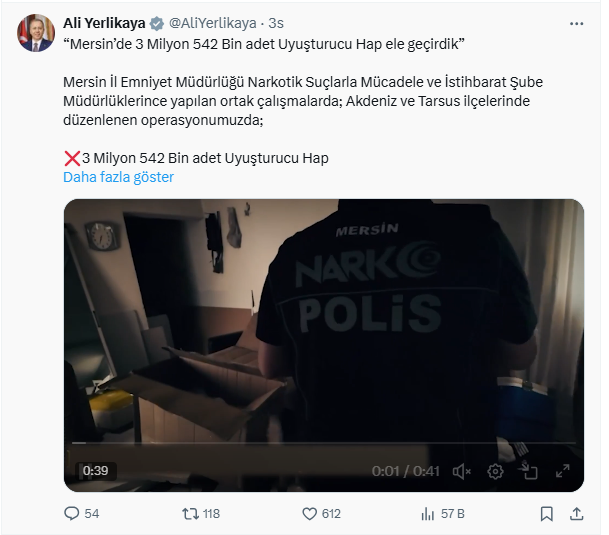Open Ali Yerlikaya profile avatar
The image size is (609, 535).
36,33
